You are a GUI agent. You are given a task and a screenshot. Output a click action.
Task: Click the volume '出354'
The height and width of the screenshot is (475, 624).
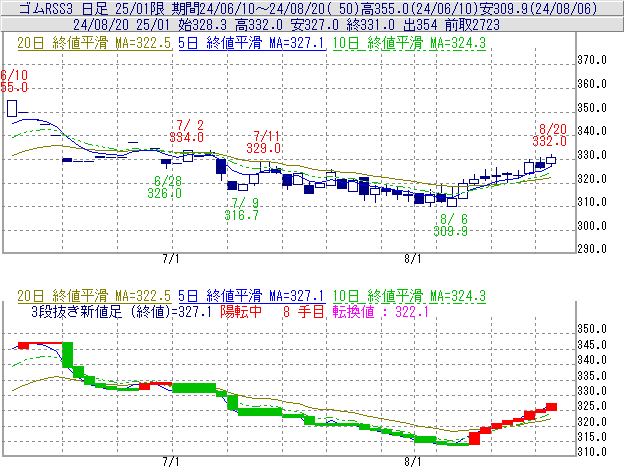[420, 25]
